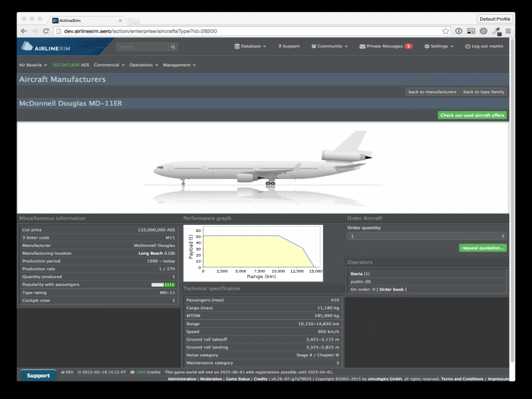Click the AirlineSim logo
The width and height of the screenshot is (532, 399).
46,47
